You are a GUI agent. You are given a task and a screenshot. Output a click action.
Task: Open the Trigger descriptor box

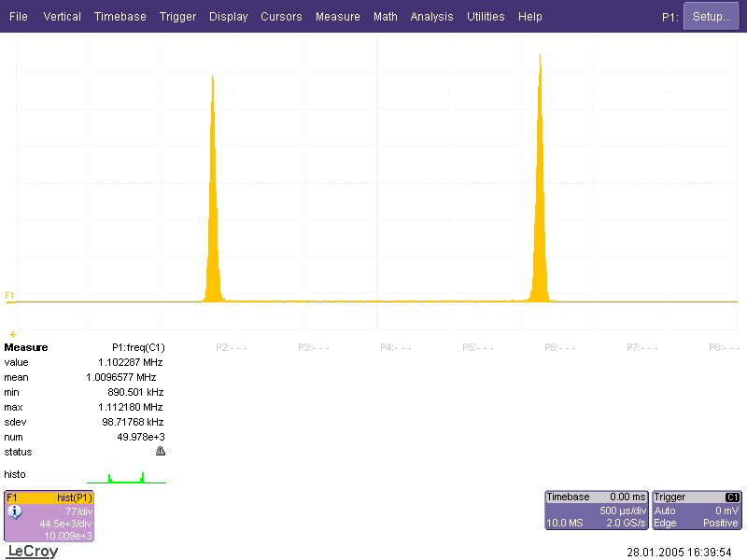[x=697, y=511]
